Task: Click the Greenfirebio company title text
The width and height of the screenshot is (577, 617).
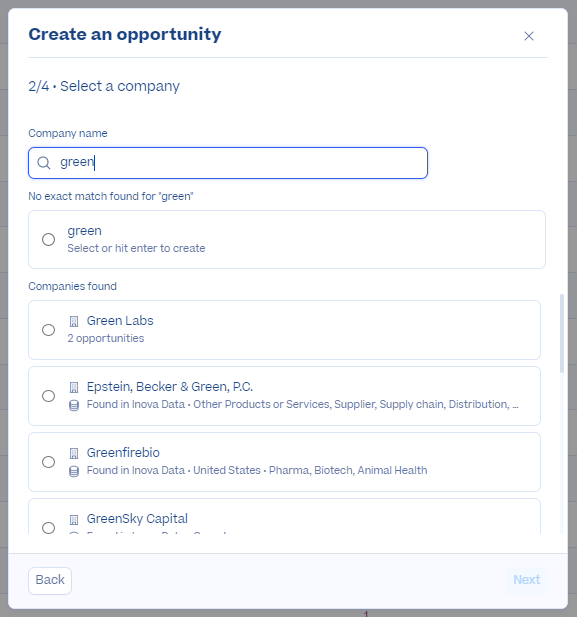Action: click(x=123, y=453)
